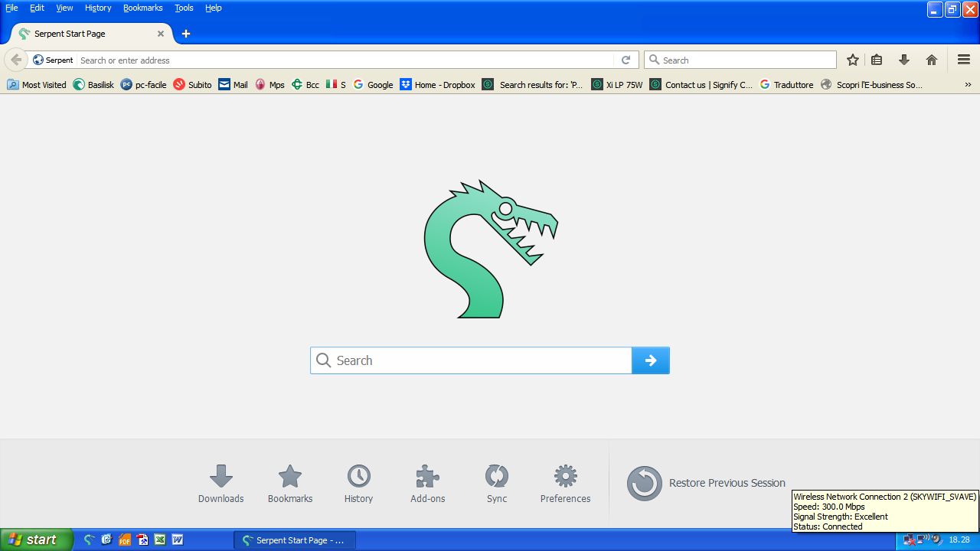The height and width of the screenshot is (551, 980).
Task: Open the History menu
Action: click(x=98, y=8)
